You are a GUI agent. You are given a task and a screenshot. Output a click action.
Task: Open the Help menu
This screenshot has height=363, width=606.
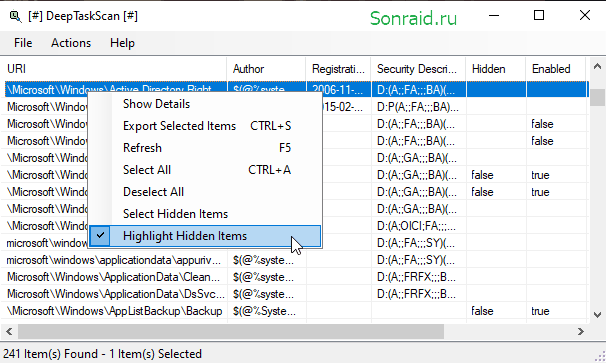coord(122,43)
